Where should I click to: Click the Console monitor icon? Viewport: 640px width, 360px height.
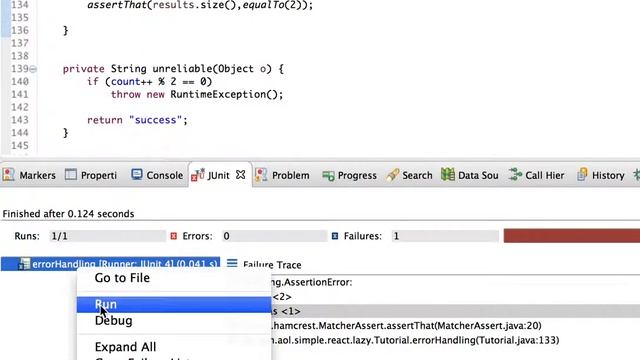click(x=137, y=175)
